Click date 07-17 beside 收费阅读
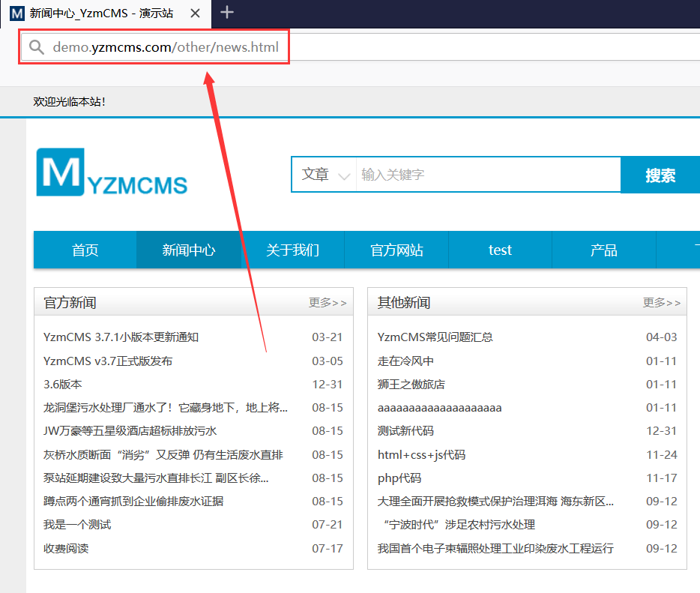Screen dimensions: 700x593 click(328, 548)
